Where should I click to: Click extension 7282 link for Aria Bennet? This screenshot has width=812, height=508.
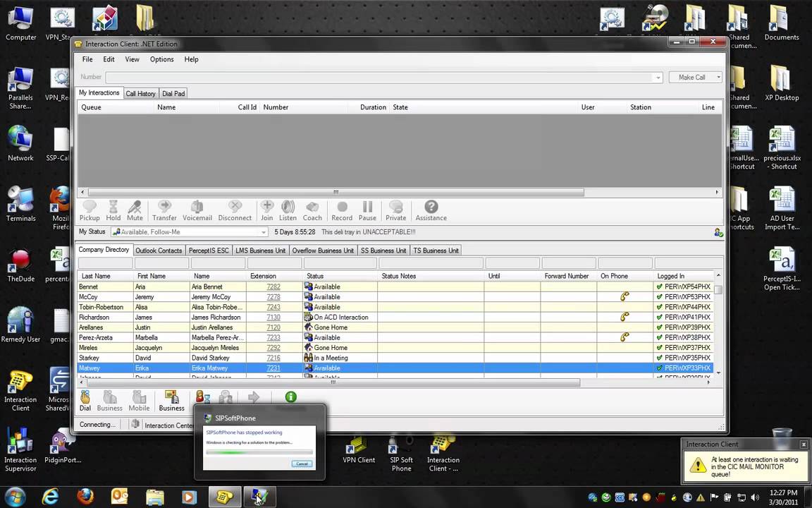pos(273,286)
